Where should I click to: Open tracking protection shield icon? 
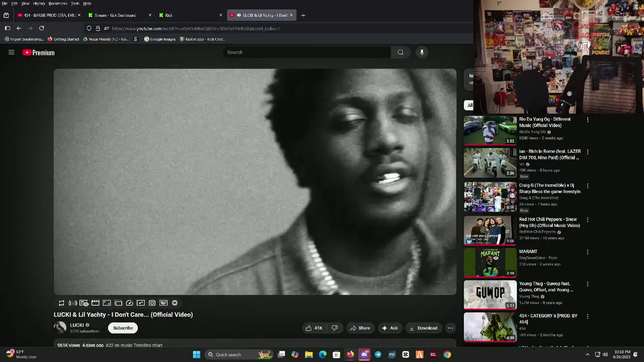point(89,28)
